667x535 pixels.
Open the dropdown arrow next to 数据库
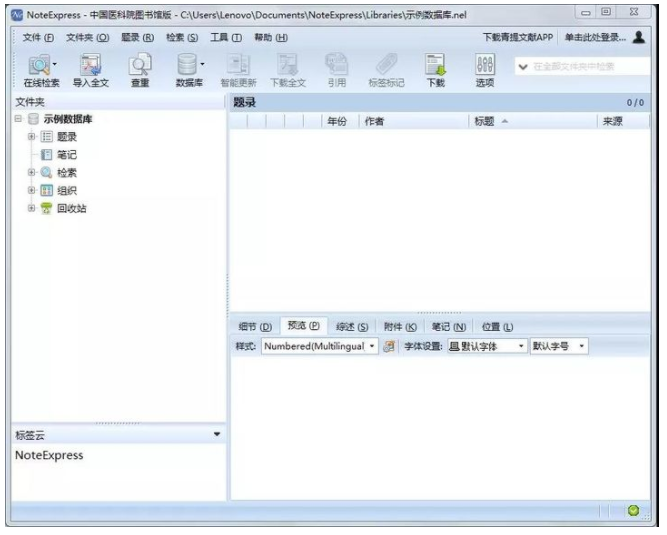[202, 64]
